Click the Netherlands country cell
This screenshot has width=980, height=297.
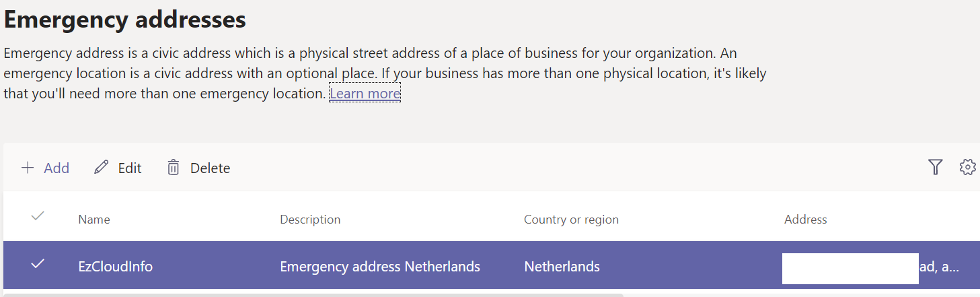pos(562,267)
